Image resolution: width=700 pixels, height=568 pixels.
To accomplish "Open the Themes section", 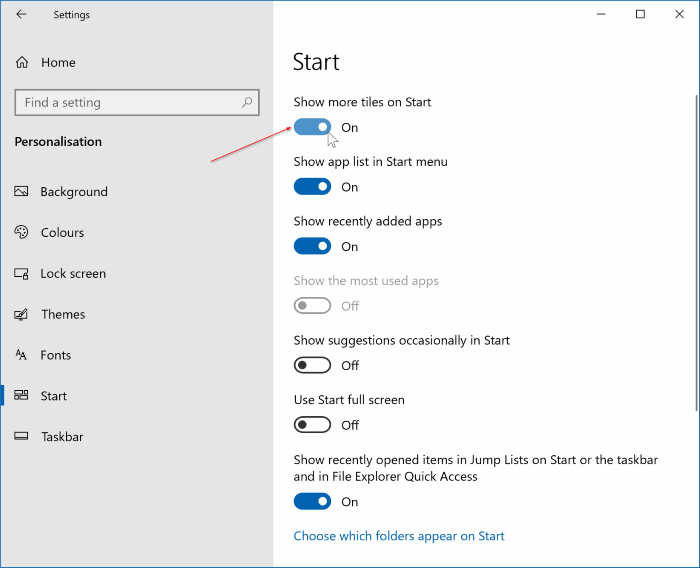I will pyautogui.click(x=63, y=314).
